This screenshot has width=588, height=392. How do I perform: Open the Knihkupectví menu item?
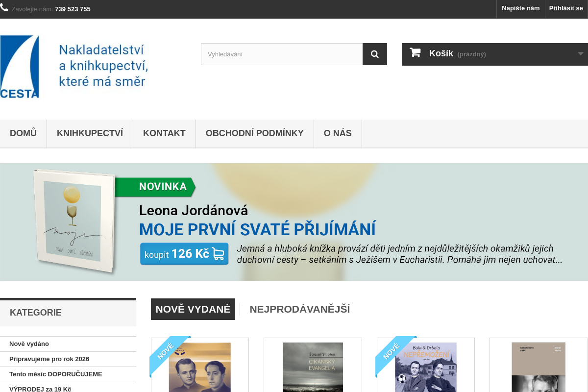tap(90, 133)
